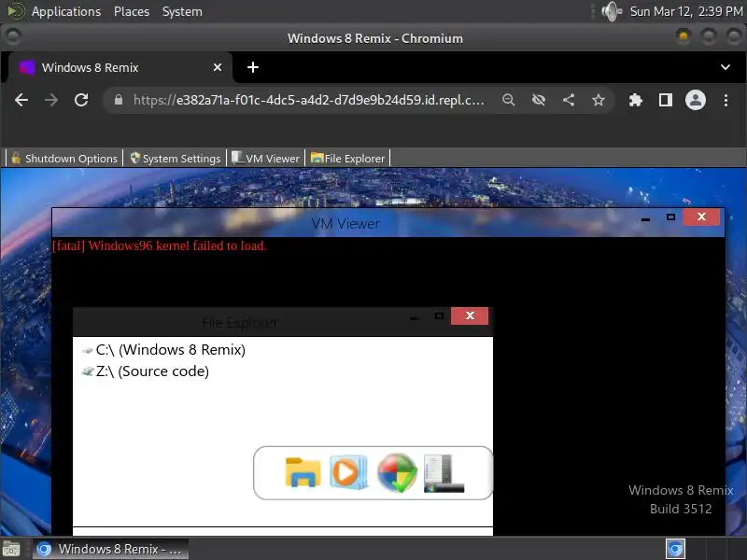Open the Applications menu
This screenshot has width=747, height=560.
(65, 11)
